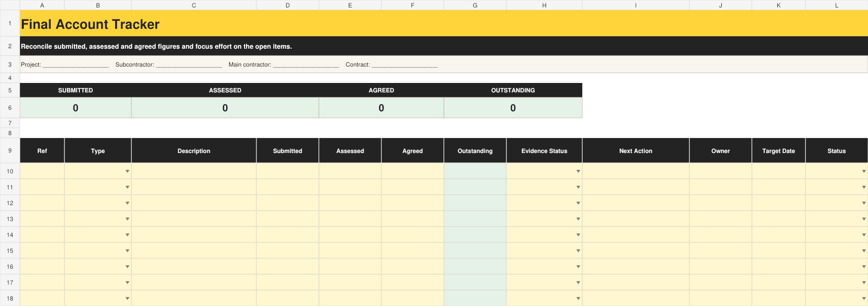Click the Description cell in row 15
Viewport: 868px width, 306px height.
[194, 251]
